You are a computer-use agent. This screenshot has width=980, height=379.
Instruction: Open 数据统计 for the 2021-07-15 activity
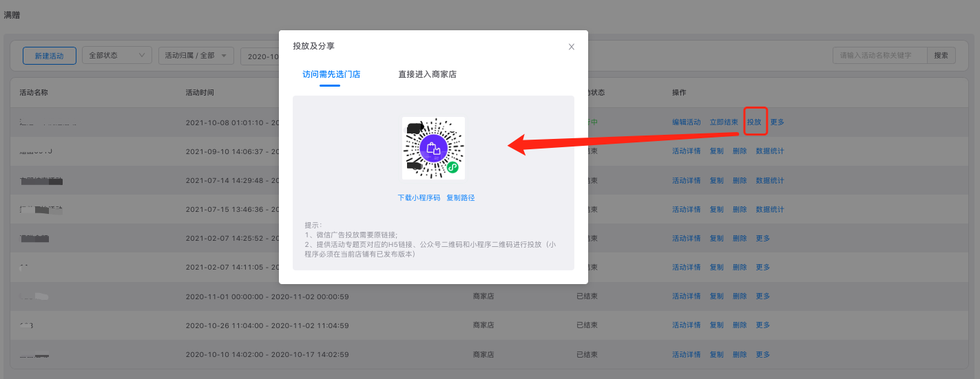tap(770, 209)
